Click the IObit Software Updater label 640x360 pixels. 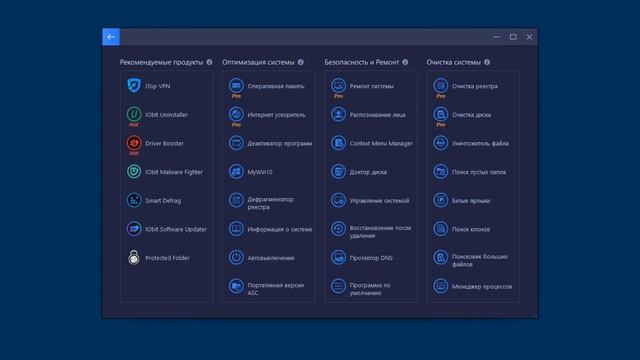click(x=176, y=229)
